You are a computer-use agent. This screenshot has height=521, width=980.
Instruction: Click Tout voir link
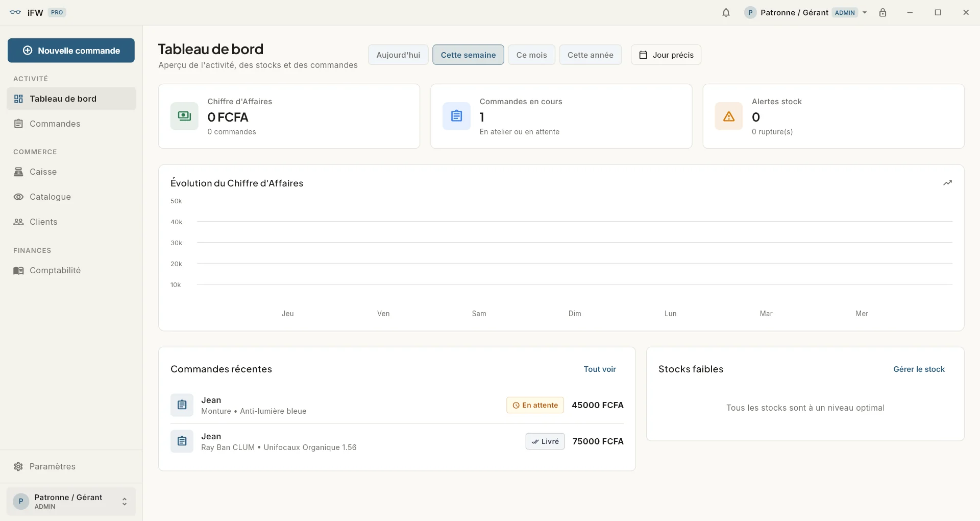pos(600,369)
